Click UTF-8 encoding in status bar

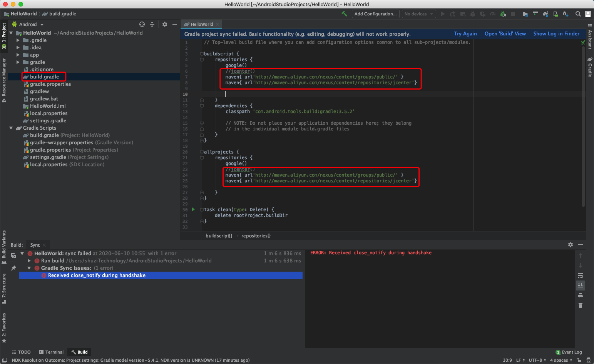tap(537, 360)
